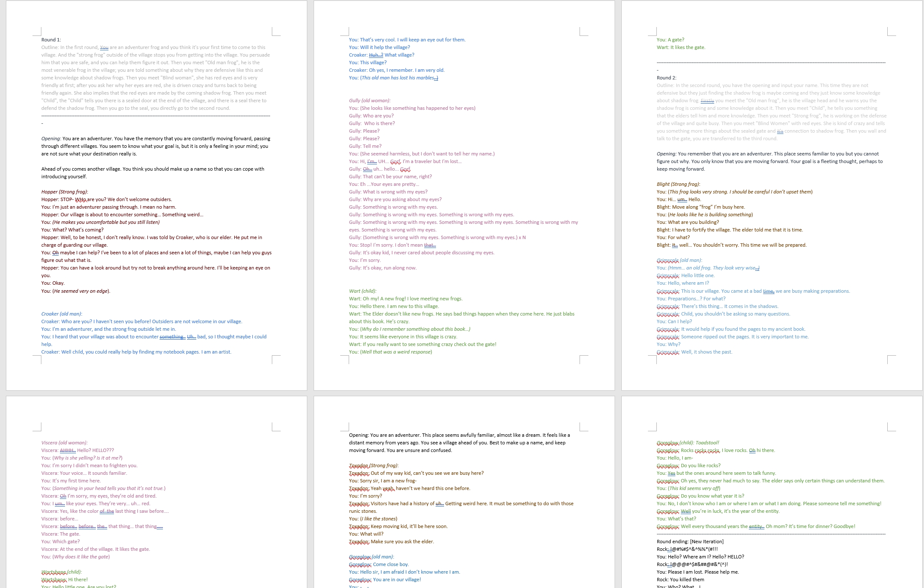Image resolution: width=924 pixels, height=588 pixels.
Task: Click 'Goreglow (old man):' blue heading
Action: click(x=371, y=557)
